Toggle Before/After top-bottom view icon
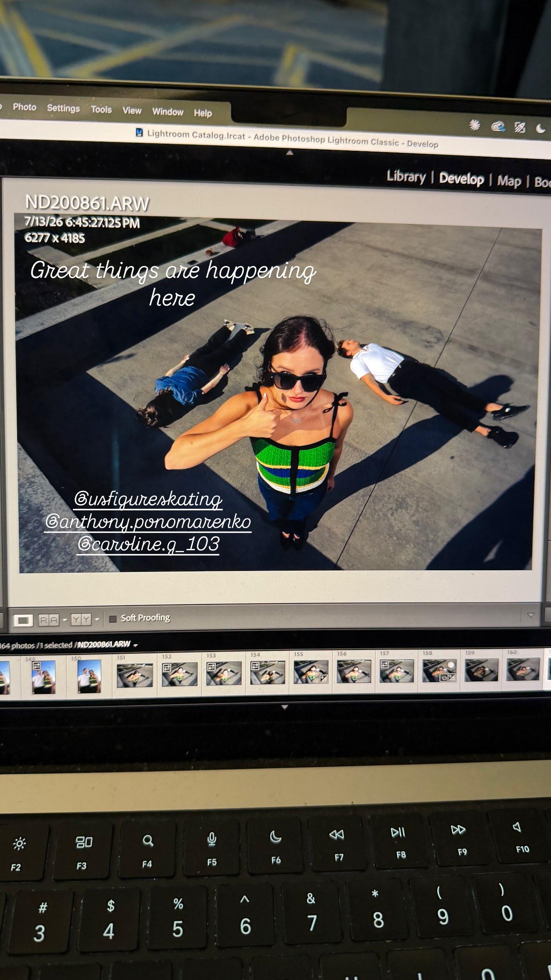Screen dimensions: 551x980 pos(81,619)
